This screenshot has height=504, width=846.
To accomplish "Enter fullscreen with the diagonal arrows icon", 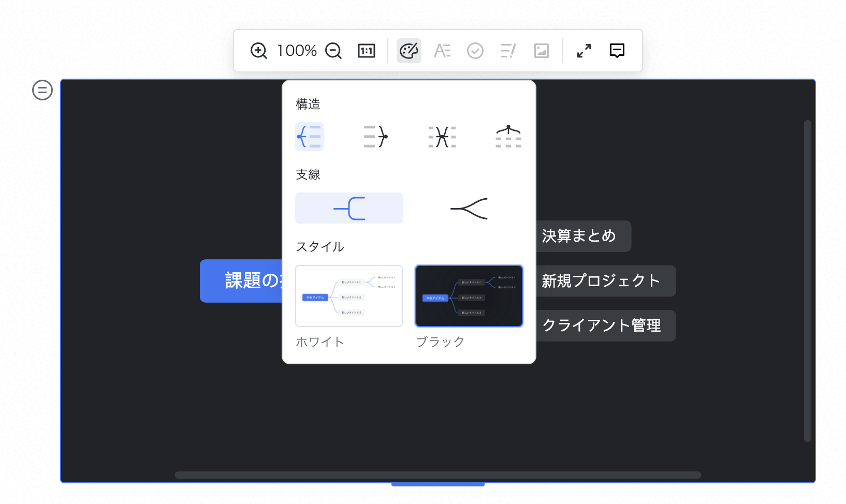I will click(584, 50).
